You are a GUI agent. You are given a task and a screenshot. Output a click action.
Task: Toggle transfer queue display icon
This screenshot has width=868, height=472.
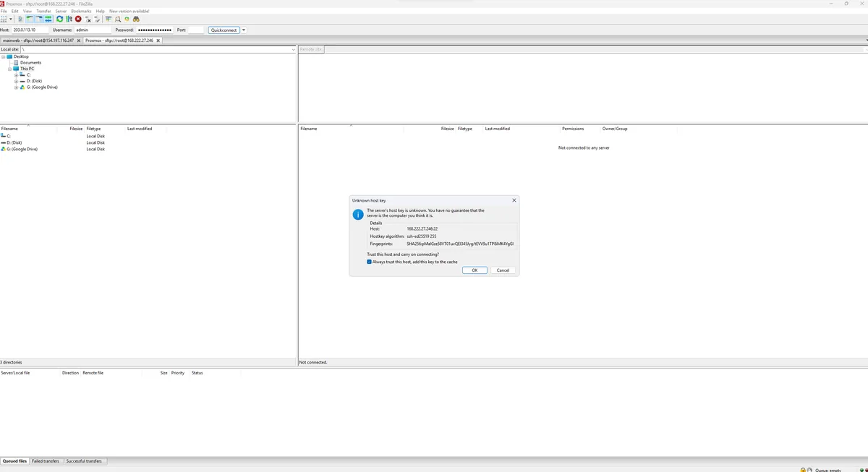click(x=48, y=19)
